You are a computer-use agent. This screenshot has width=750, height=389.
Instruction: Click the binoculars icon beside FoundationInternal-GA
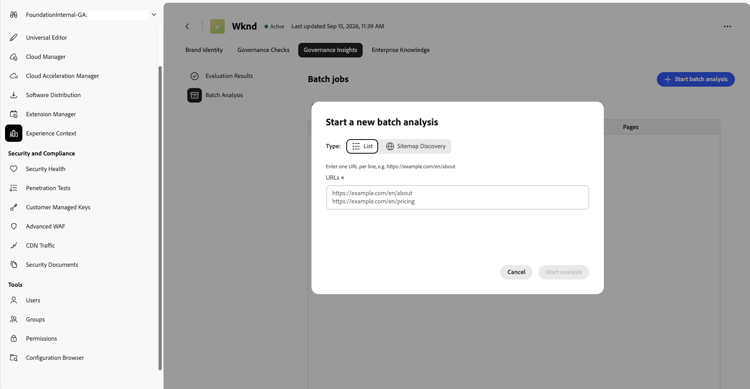point(14,15)
